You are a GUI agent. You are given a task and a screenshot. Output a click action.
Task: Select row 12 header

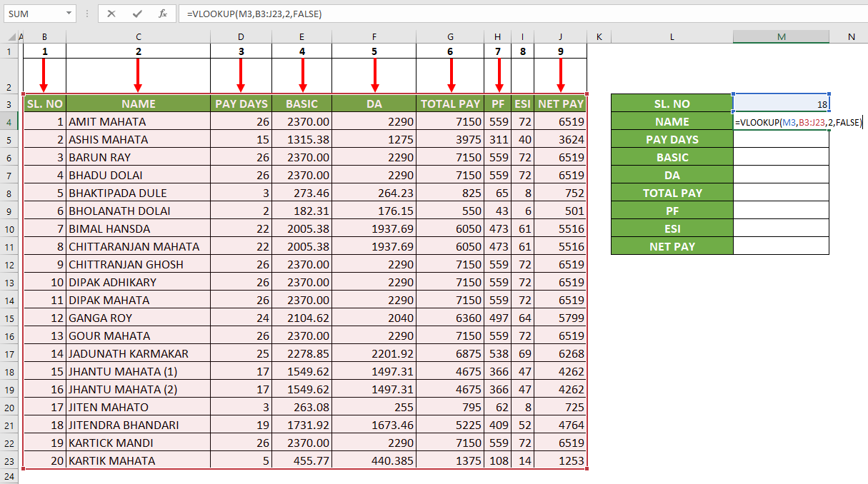coord(9,264)
